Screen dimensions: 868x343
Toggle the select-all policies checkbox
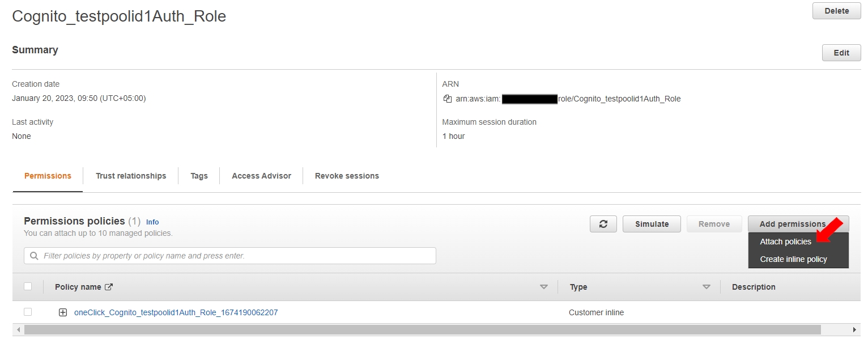pos(28,287)
